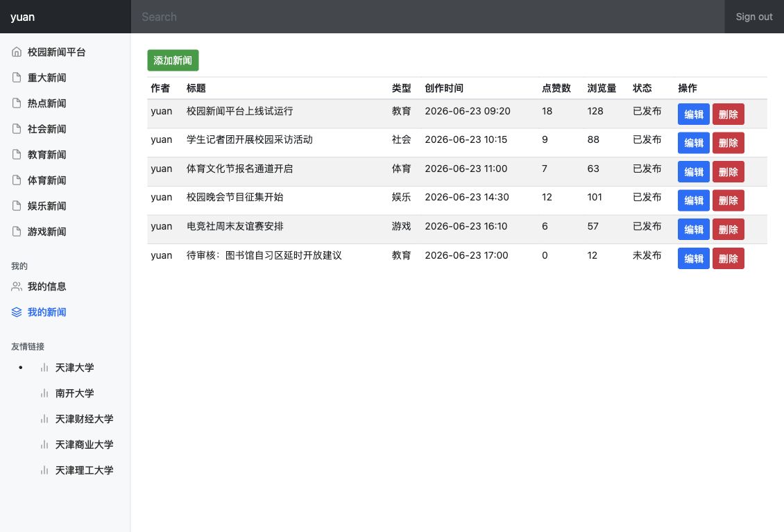Click the bar chart icon beside 天津财经大学
784x532 pixels.
tap(44, 419)
